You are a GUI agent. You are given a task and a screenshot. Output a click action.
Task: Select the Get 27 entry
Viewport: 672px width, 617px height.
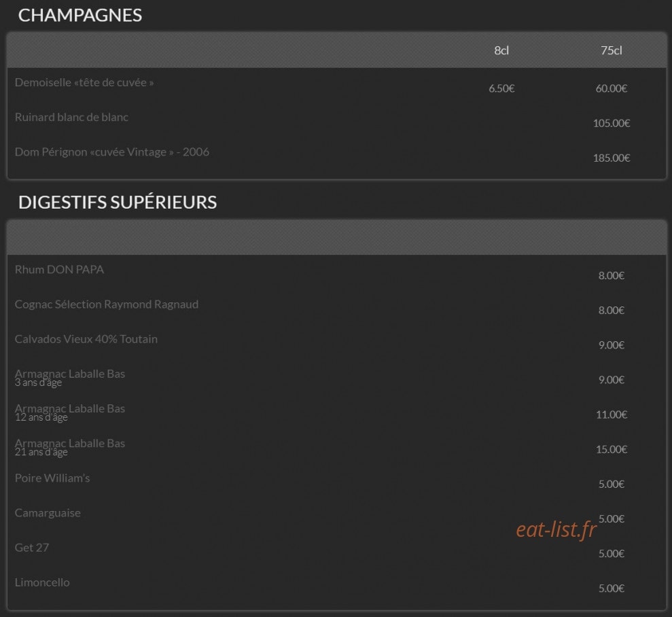(x=32, y=548)
